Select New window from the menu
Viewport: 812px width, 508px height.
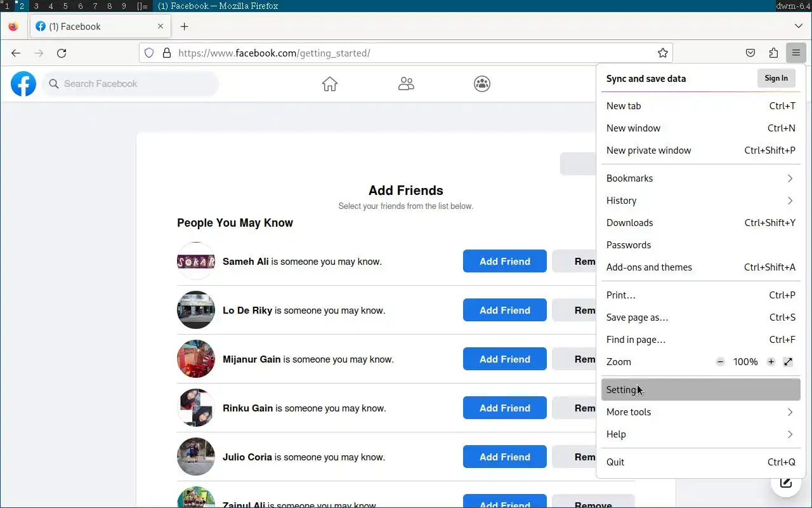click(700, 128)
